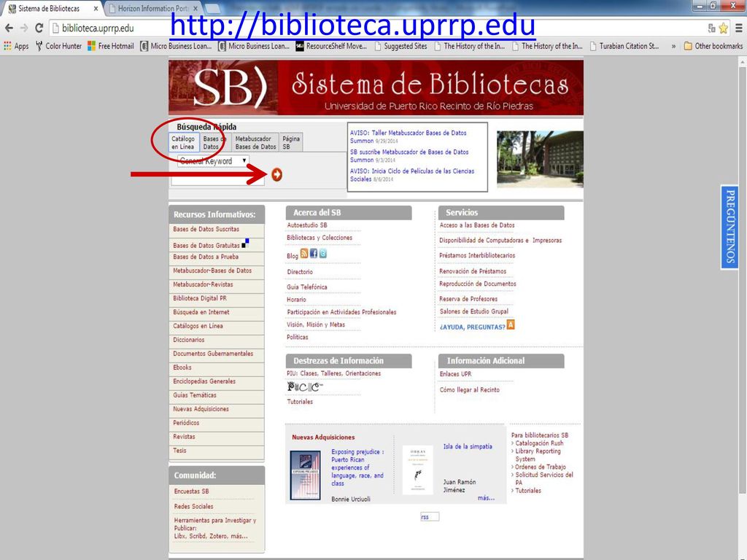The image size is (747, 560).
Task: Select the Bases de Datos search tab
Action: point(215,143)
